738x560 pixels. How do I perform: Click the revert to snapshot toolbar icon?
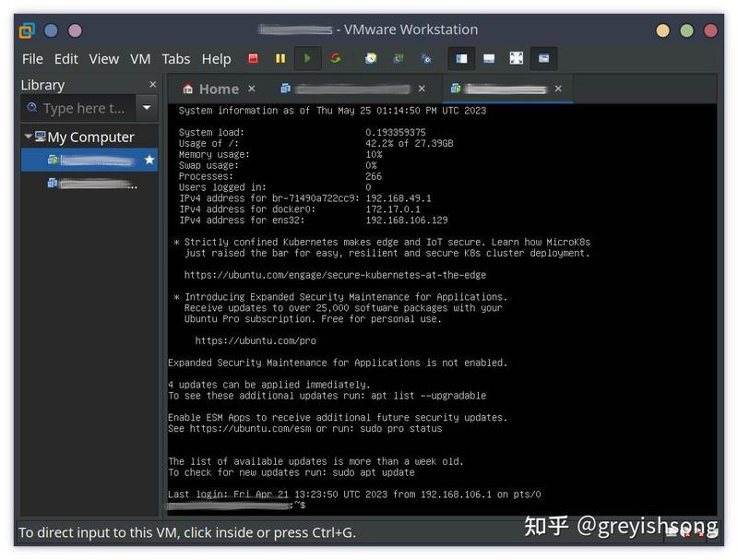coord(399,58)
